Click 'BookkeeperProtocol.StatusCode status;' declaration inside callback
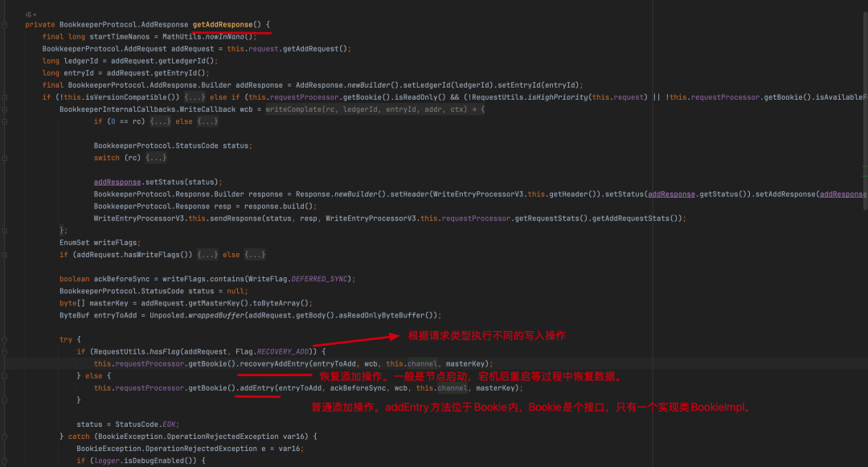The width and height of the screenshot is (868, 467). (173, 146)
